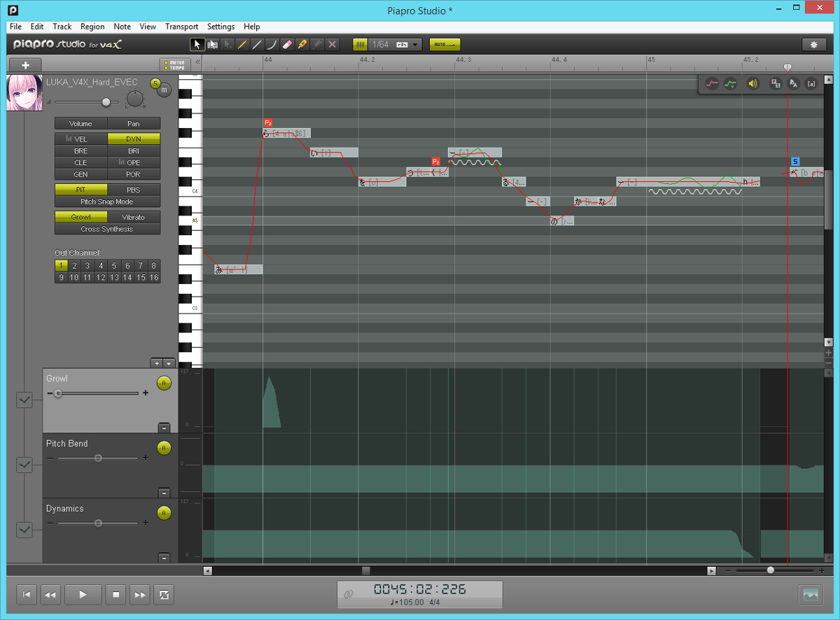Check the checkbox beside the Pitch Bend lane
This screenshot has height=620, width=840.
[25, 465]
